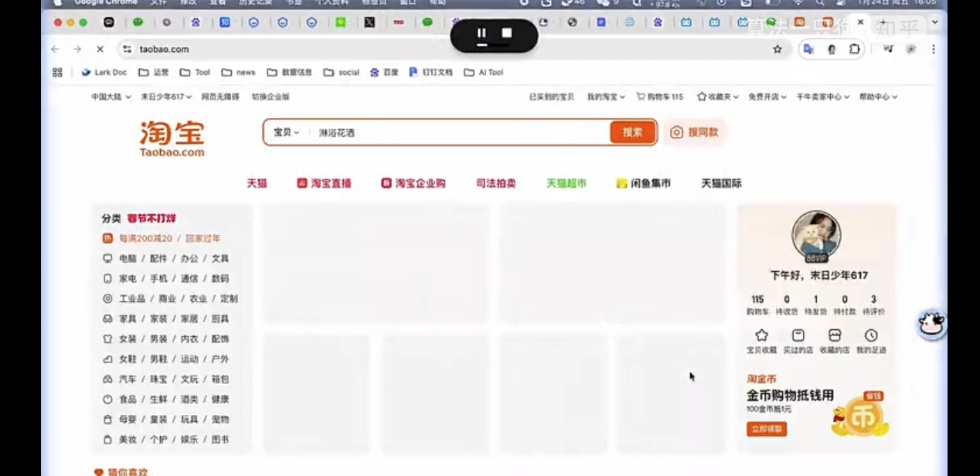
Task: Open 我的足迹 footprint icon
Action: [x=872, y=335]
